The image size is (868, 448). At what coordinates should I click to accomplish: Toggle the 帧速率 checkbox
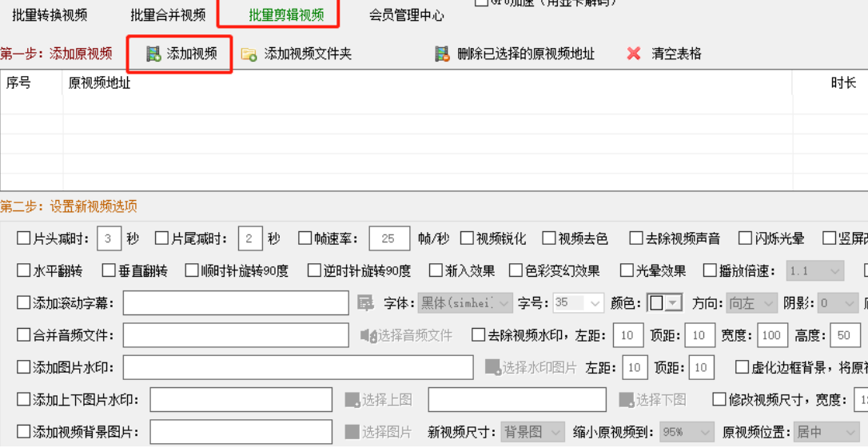[x=305, y=238]
